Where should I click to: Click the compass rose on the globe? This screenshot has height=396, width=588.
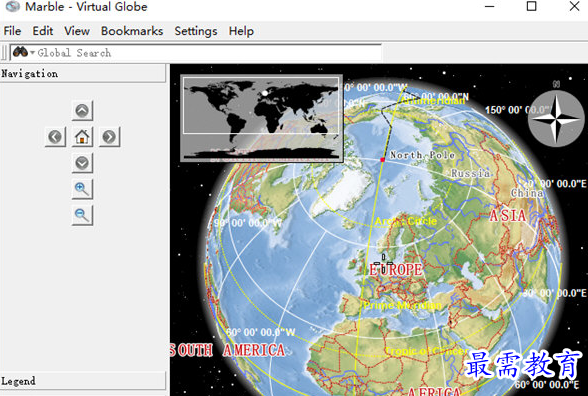coord(556,118)
